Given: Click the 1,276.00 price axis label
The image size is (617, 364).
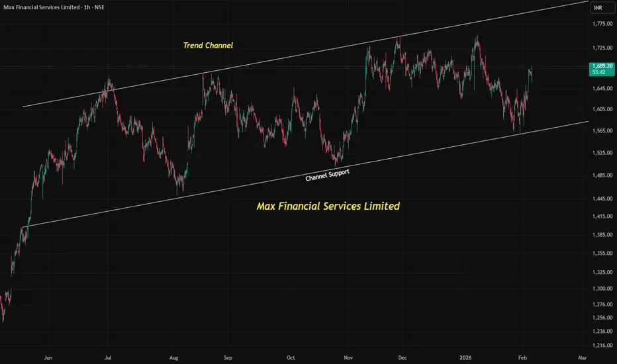Looking at the screenshot, I should pos(602,304).
